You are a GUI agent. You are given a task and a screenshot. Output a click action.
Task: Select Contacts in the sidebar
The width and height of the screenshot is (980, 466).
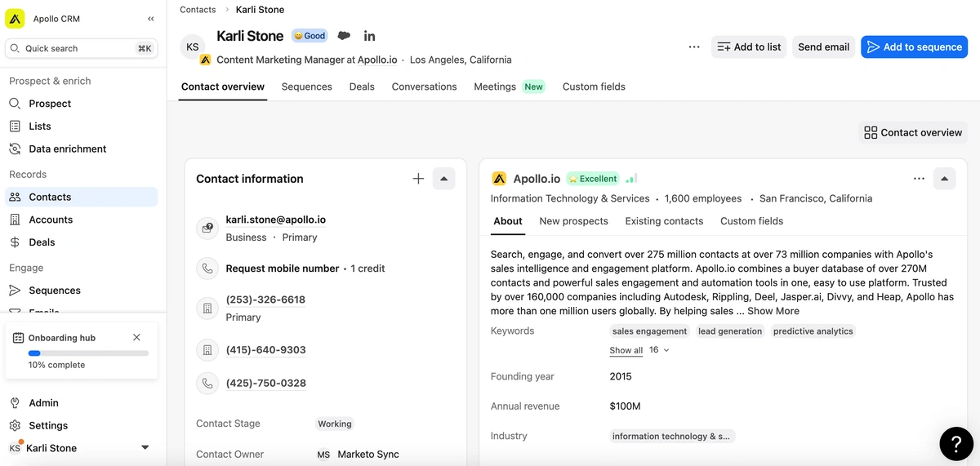click(x=82, y=197)
